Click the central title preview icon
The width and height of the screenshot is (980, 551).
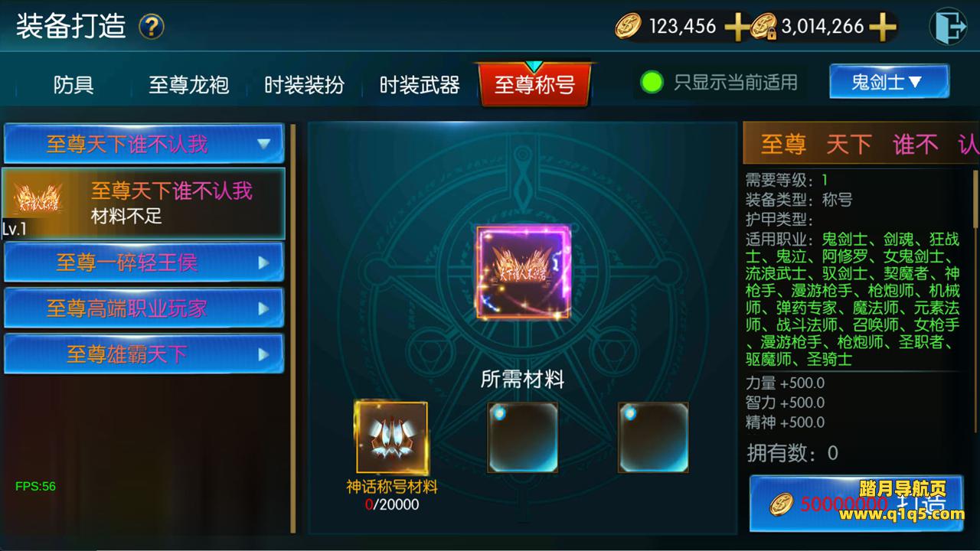point(524,272)
